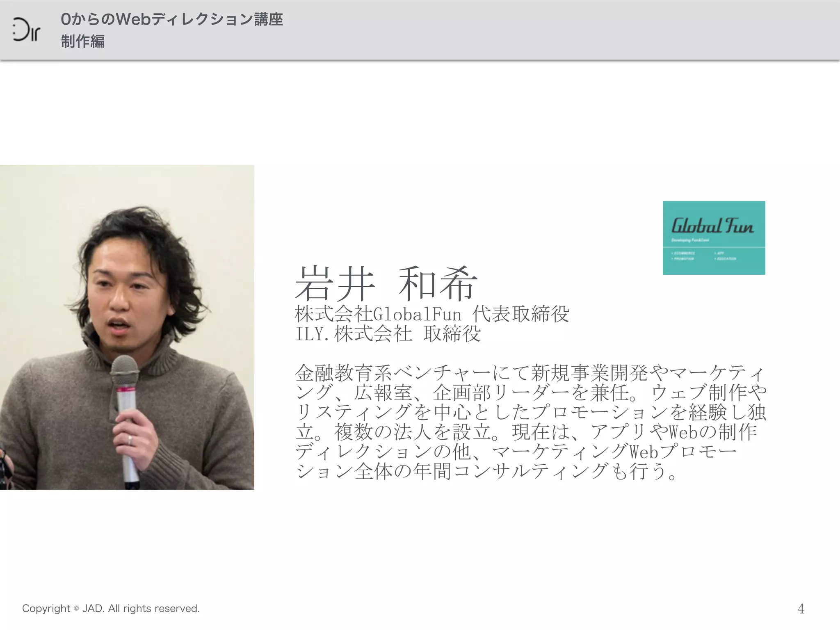Click the speaker photo with microphone
Screen dimensions: 840x630
point(127,327)
